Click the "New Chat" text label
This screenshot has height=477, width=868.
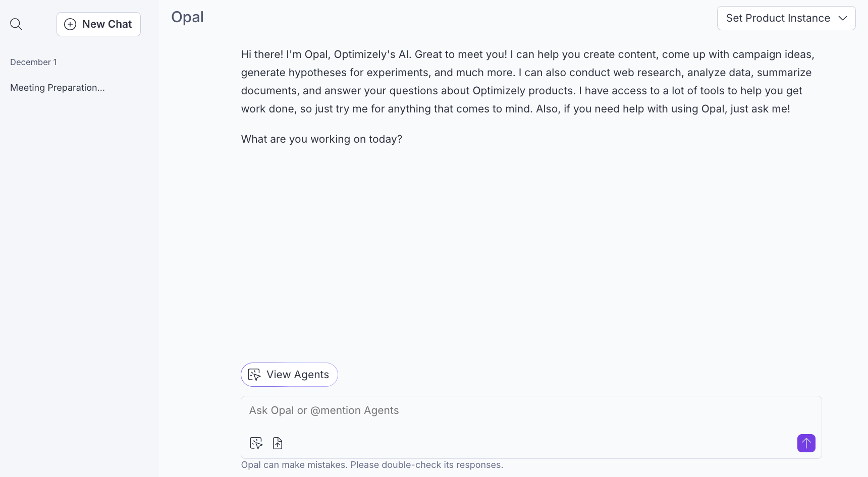pos(107,24)
